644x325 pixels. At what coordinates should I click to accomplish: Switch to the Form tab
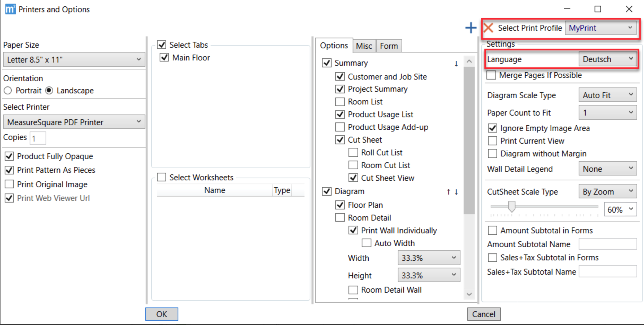pos(389,46)
